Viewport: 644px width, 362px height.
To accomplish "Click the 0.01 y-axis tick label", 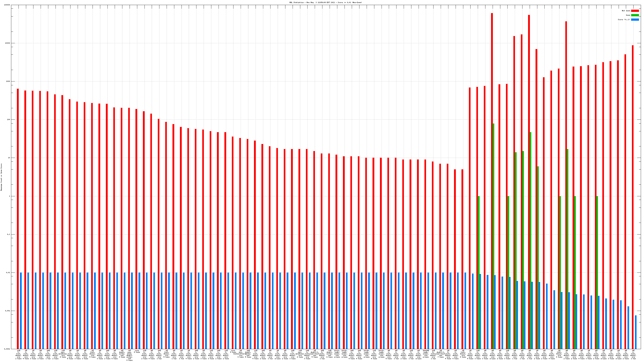I will point(8,273).
